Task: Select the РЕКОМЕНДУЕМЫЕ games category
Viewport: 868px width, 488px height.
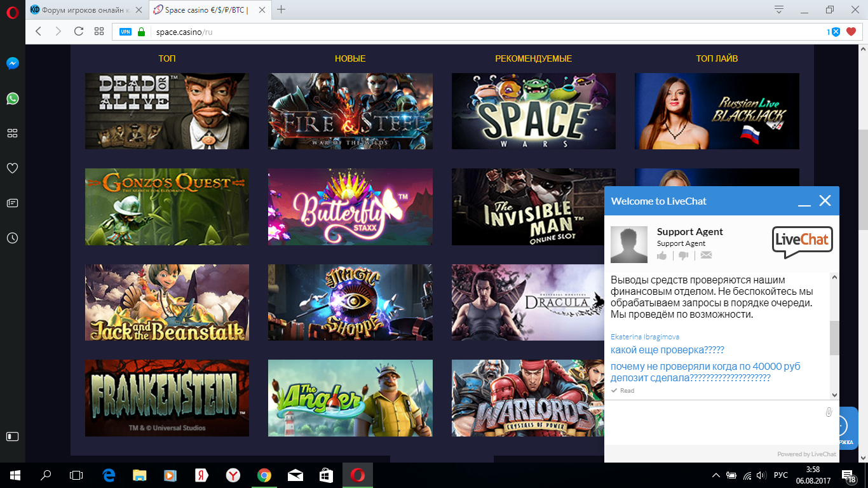Action: click(534, 58)
